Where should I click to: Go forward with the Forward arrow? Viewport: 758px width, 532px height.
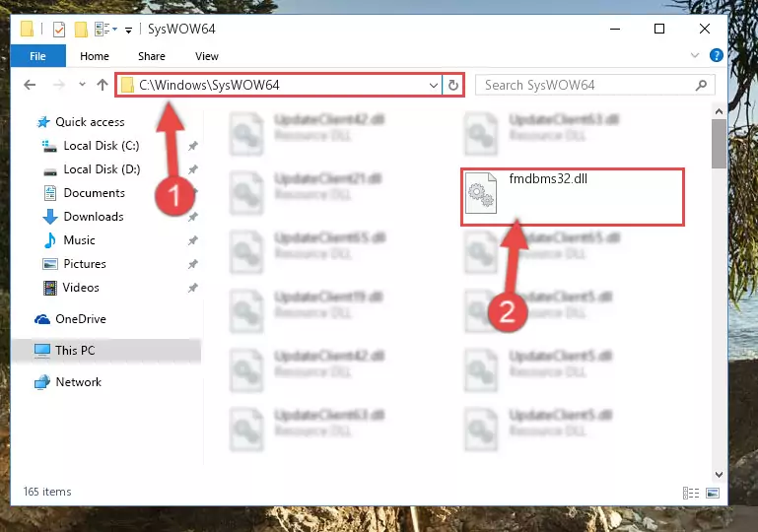point(58,85)
